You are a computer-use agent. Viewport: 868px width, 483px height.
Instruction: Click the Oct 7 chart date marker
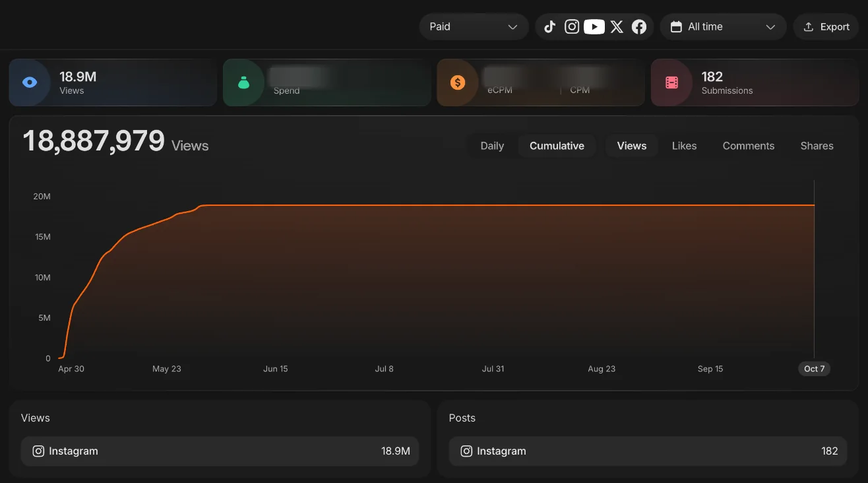click(x=815, y=369)
